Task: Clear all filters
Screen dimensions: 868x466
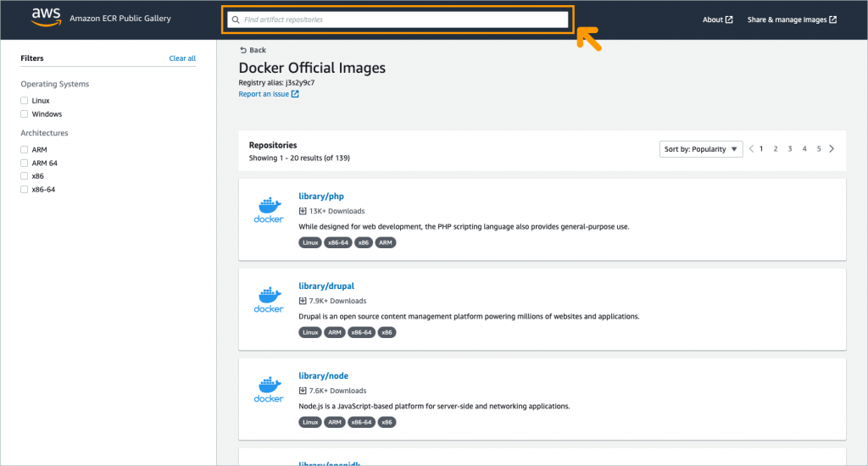Action: pos(182,58)
